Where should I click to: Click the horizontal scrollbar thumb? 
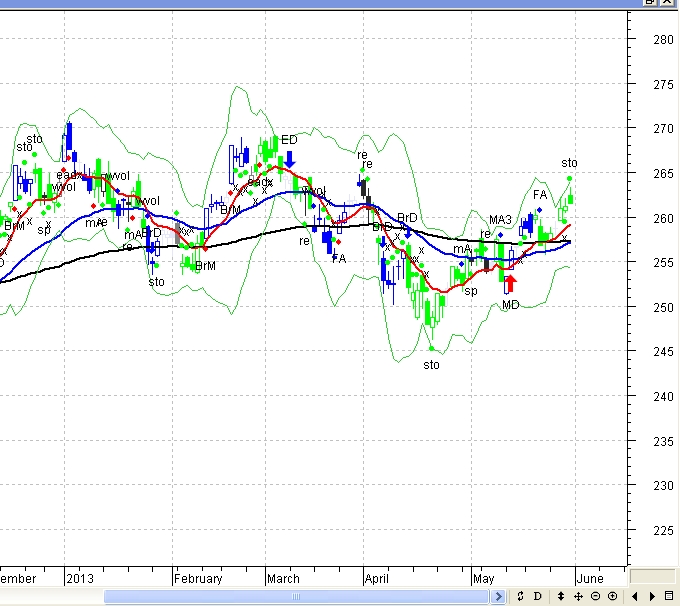tap(298, 596)
